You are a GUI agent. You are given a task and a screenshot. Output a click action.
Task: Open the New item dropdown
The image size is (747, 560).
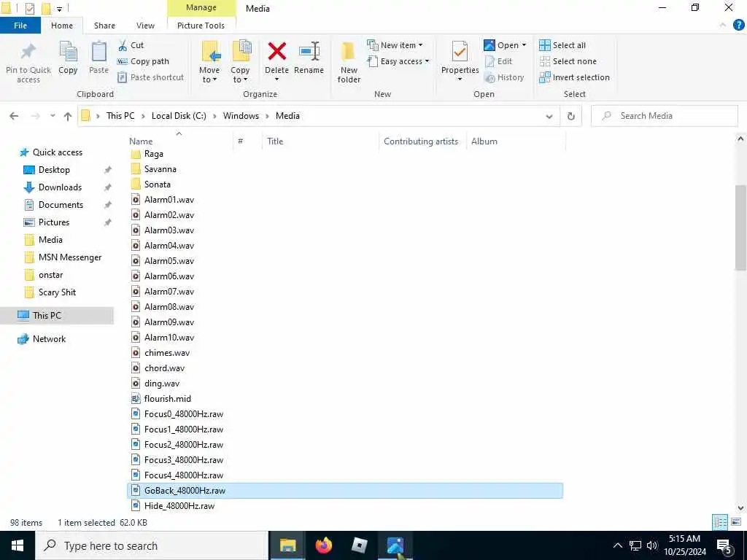pyautogui.click(x=395, y=45)
